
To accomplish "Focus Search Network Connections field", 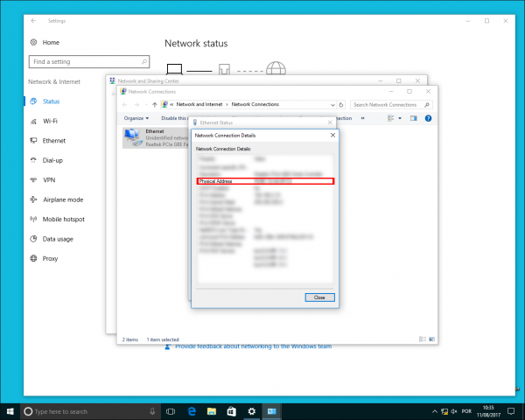I will click(x=391, y=105).
